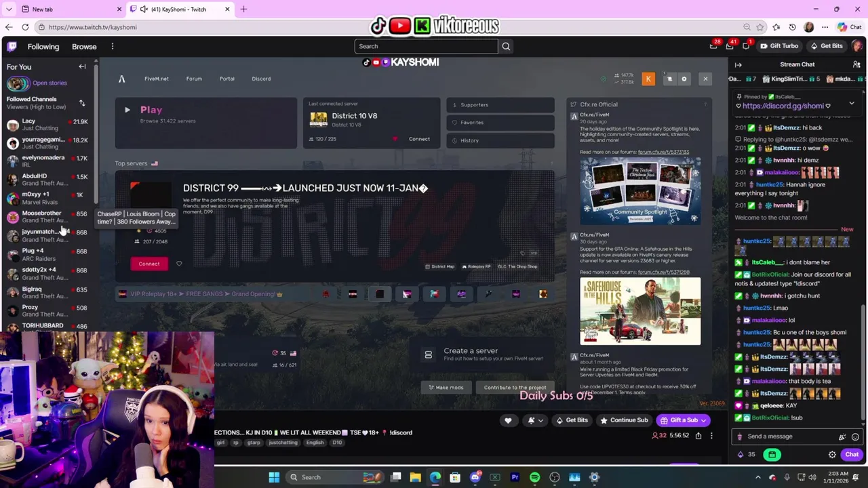Open the green channel rewards button
This screenshot has height=488, width=868.
772,455
